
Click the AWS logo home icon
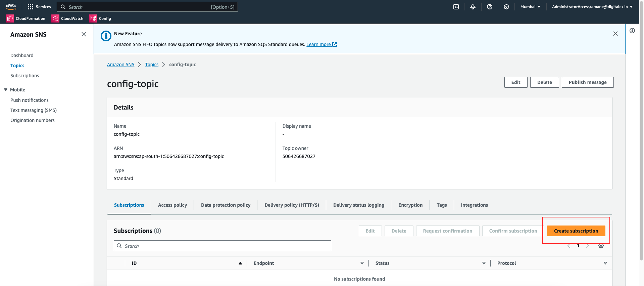[x=11, y=6]
